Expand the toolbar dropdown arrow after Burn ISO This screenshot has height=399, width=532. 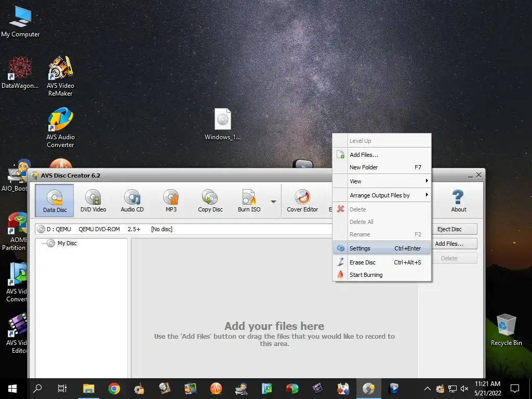coord(273,202)
